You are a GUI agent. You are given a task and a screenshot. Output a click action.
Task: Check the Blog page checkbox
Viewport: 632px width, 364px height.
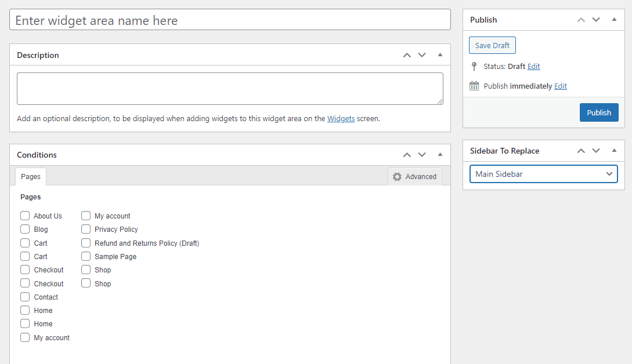(x=25, y=229)
